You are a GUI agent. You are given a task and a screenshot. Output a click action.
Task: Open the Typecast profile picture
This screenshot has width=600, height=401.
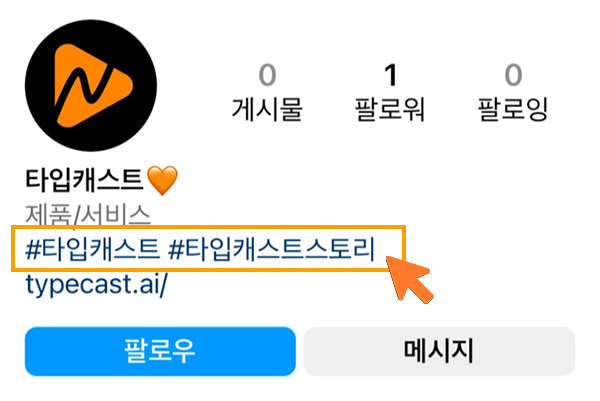tap(91, 85)
